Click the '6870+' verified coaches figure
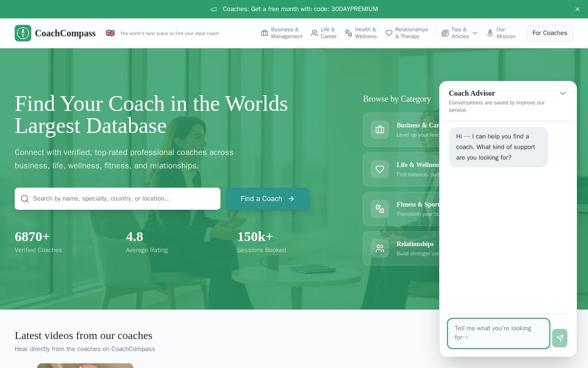The width and height of the screenshot is (588, 368). [x=32, y=236]
